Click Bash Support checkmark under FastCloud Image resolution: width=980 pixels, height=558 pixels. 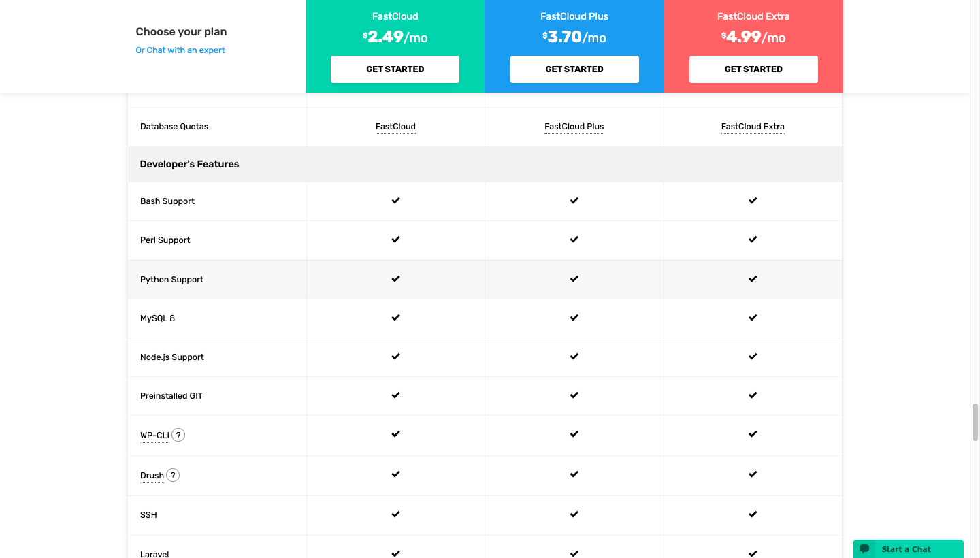pos(395,201)
